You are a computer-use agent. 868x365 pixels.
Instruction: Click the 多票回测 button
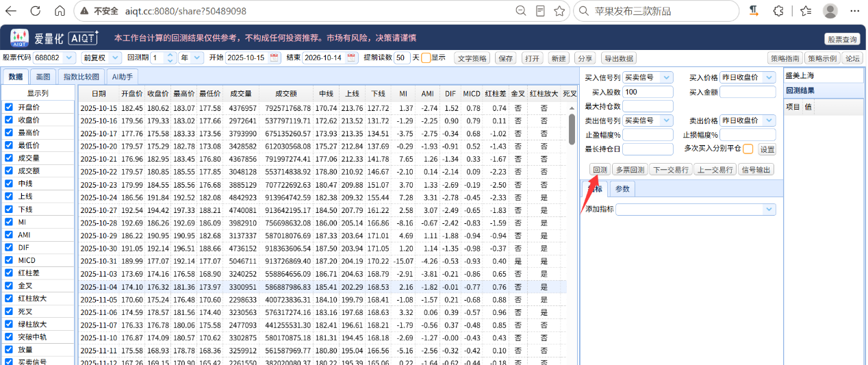click(x=629, y=170)
